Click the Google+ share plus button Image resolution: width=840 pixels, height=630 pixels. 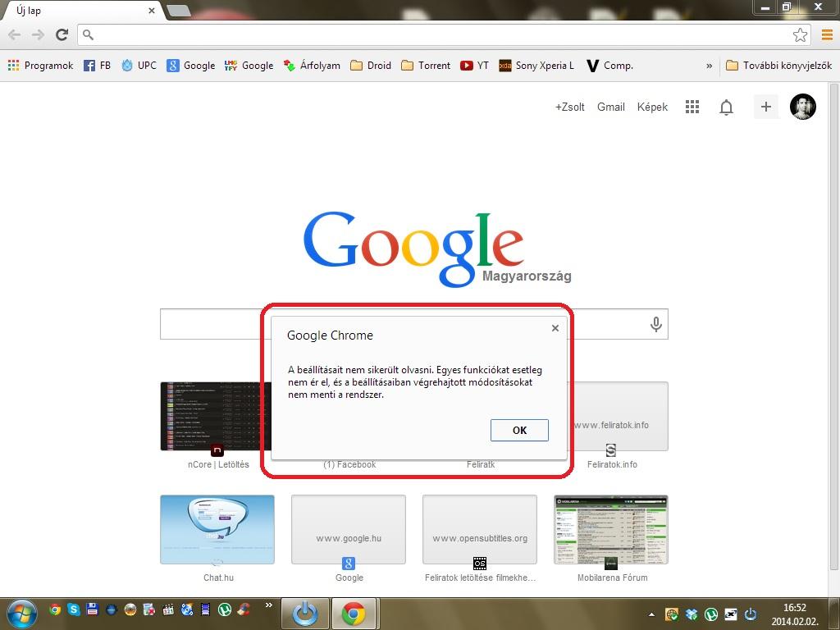[765, 107]
